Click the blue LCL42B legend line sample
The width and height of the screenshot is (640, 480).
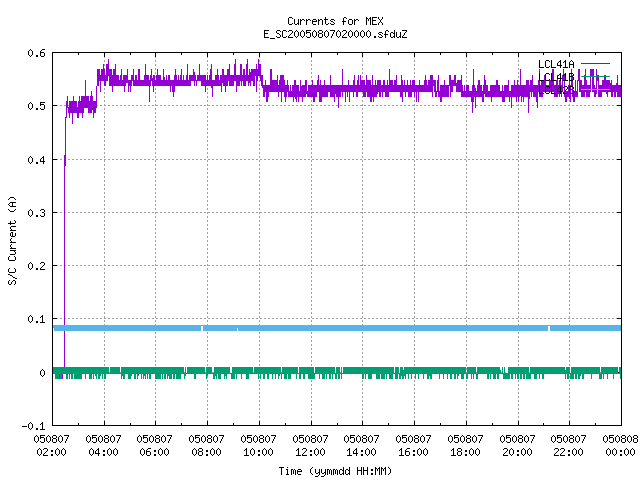click(x=595, y=89)
